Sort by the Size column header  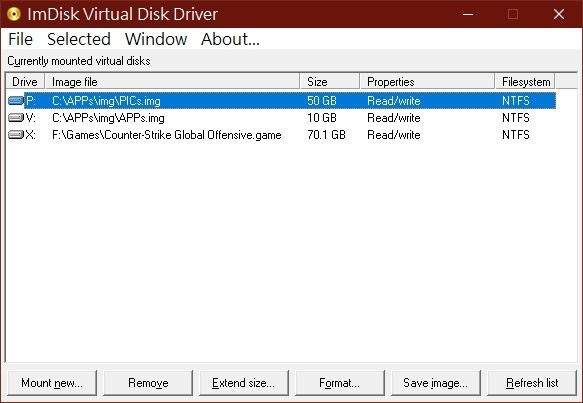(x=330, y=81)
